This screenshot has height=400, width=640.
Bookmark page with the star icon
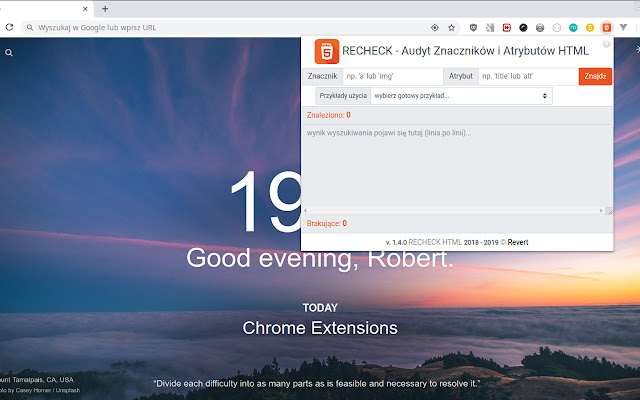click(452, 28)
